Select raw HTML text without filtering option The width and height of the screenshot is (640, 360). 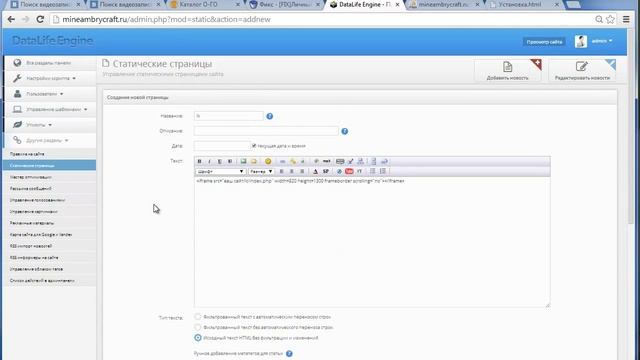(198, 338)
